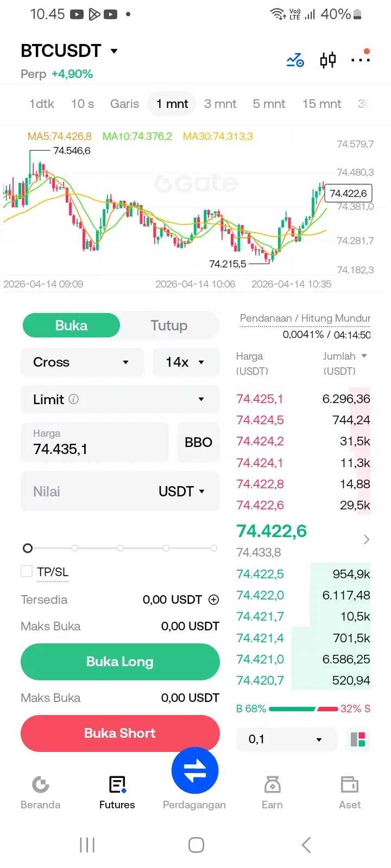
Task: Open the candlestick chart settings icon
Action: (x=328, y=60)
